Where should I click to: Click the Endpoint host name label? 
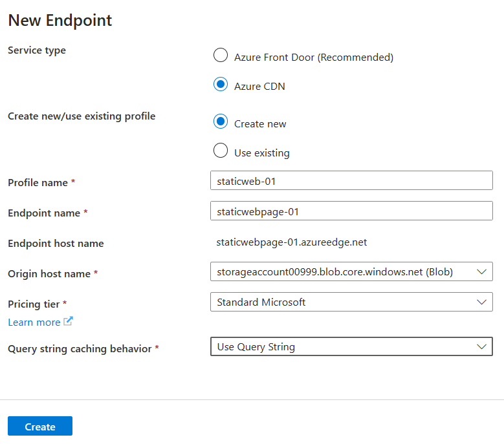56,244
